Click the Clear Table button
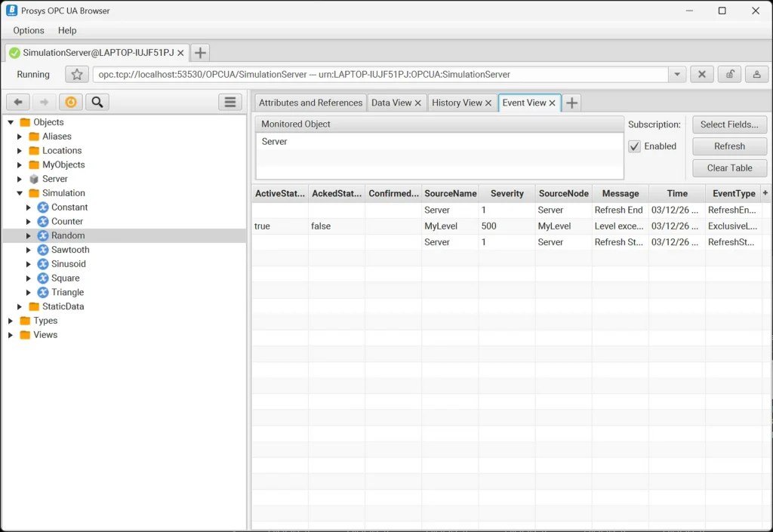This screenshot has width=773, height=532. [729, 168]
